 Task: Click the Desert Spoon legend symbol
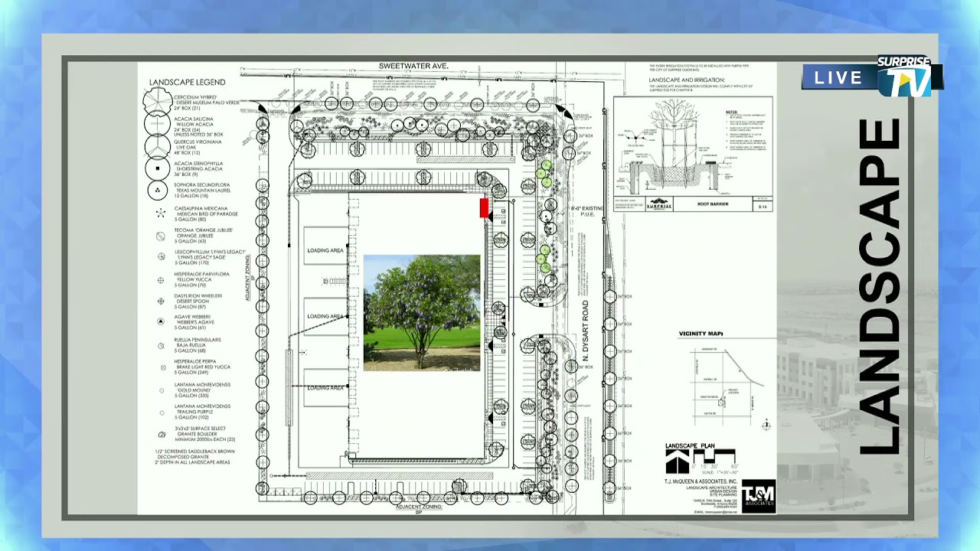point(161,302)
